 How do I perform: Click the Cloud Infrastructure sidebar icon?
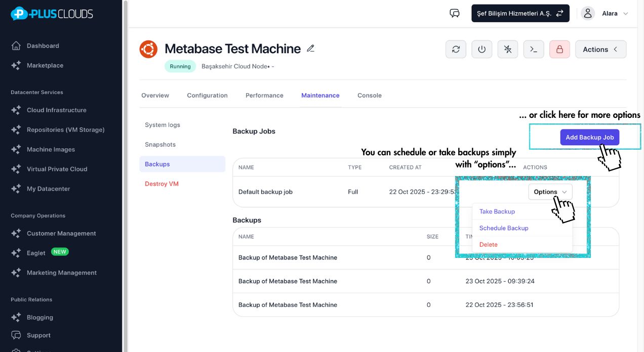[16, 110]
